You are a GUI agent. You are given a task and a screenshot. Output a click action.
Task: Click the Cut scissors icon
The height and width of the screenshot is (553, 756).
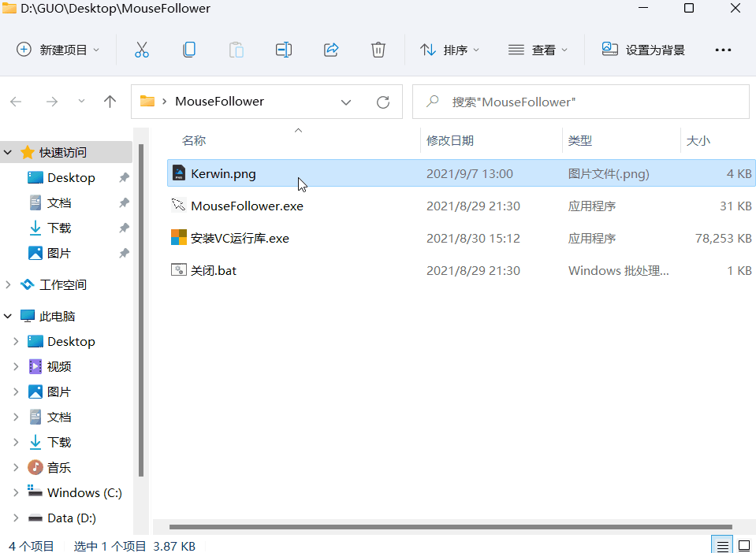(142, 50)
